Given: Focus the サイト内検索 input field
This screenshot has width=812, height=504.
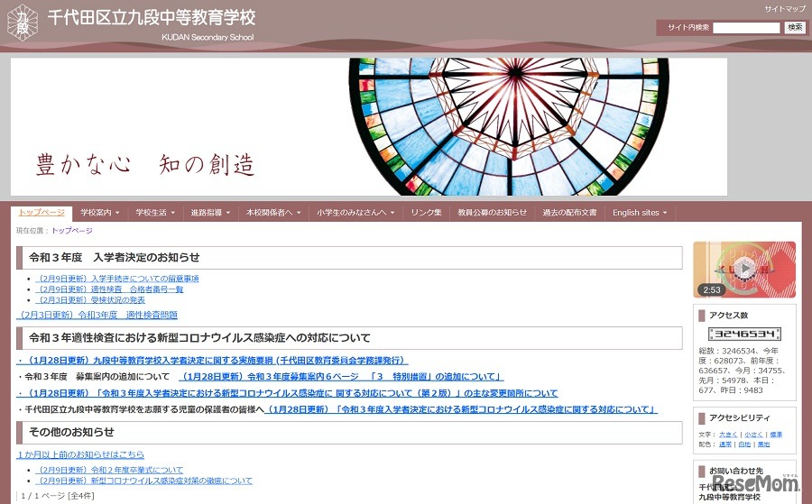Looking at the screenshot, I should 746,28.
